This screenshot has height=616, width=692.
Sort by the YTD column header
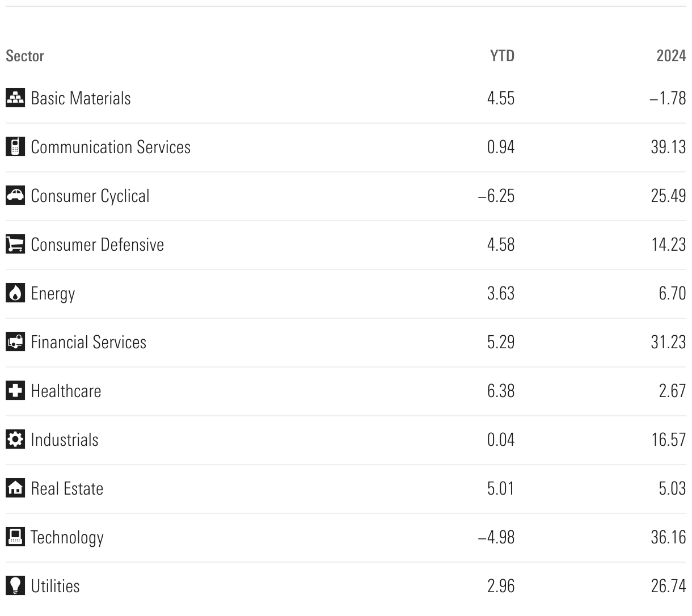502,56
